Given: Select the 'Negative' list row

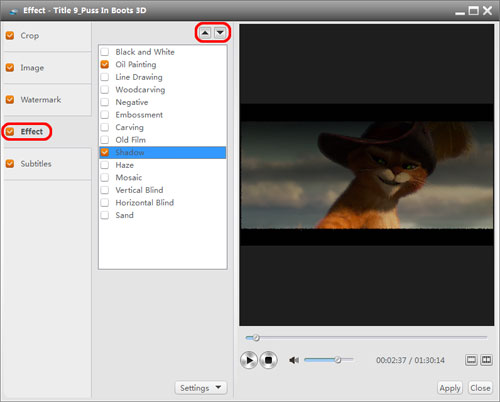Looking at the screenshot, I should [x=163, y=102].
